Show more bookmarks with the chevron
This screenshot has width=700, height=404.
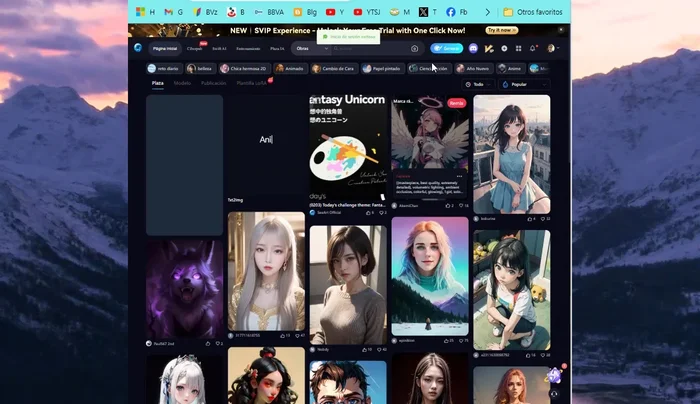[488, 12]
